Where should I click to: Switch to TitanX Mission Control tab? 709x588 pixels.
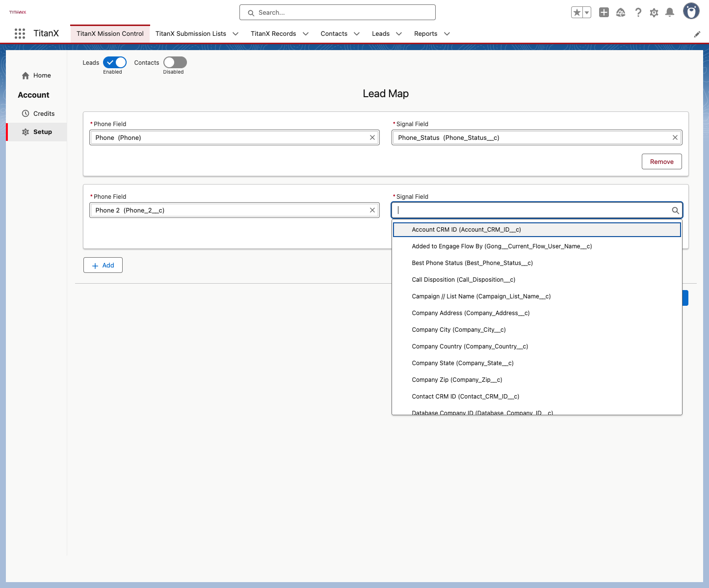coord(110,34)
